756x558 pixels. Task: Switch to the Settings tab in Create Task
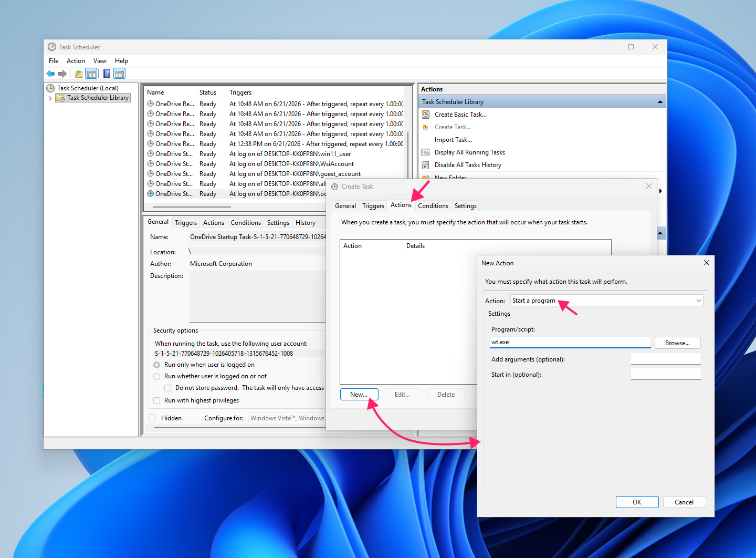466,206
